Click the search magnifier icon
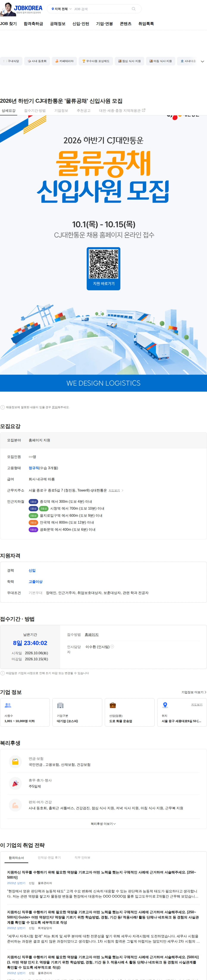 (x=133, y=9)
